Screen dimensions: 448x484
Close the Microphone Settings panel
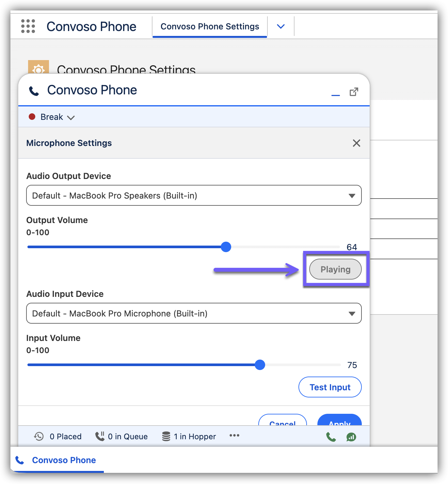click(356, 143)
